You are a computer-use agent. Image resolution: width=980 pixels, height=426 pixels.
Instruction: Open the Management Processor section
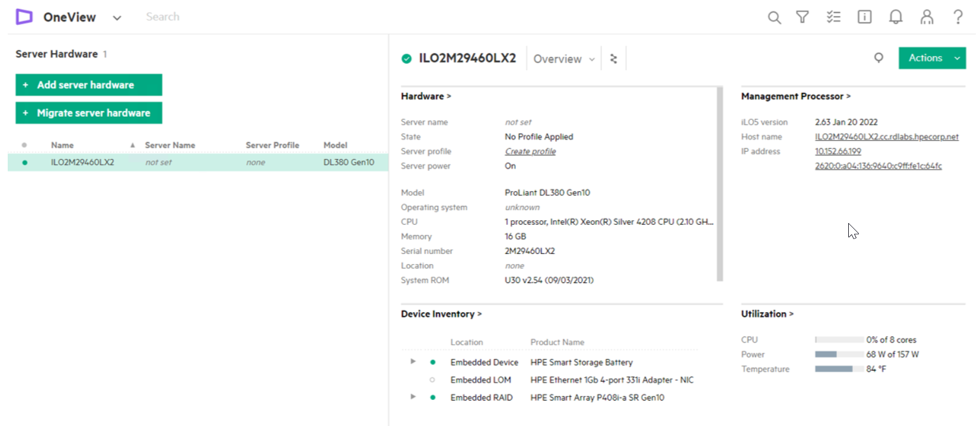point(796,96)
